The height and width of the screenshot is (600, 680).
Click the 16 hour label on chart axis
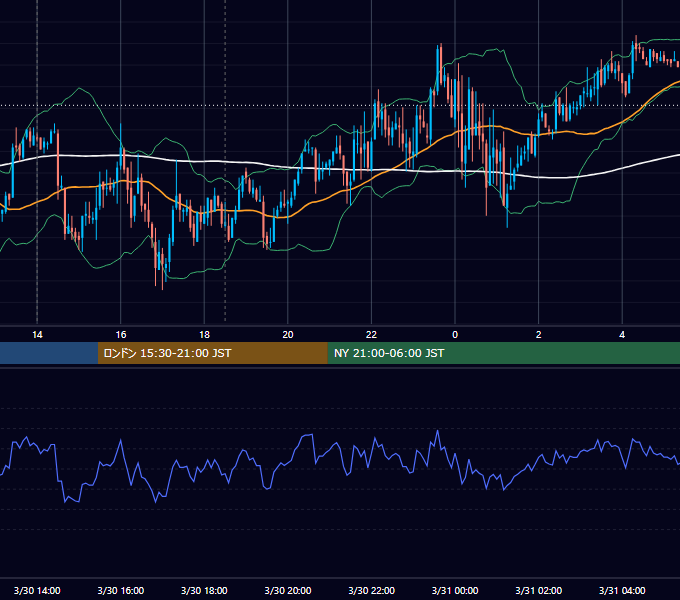[x=121, y=335]
